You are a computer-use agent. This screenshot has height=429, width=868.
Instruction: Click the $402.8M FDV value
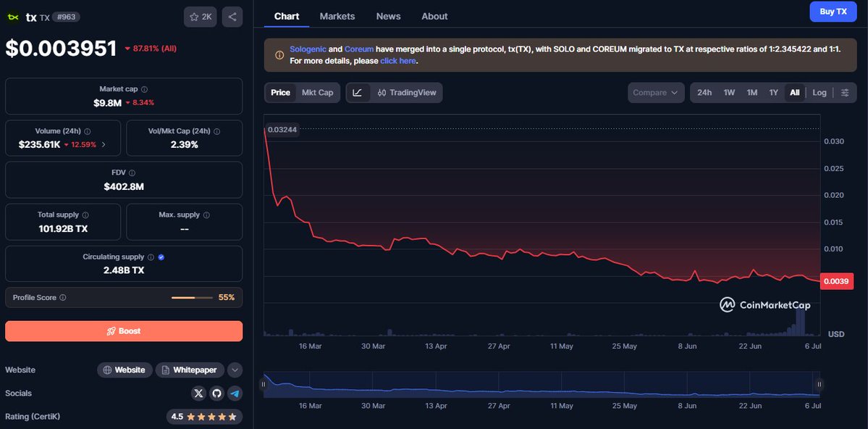tap(124, 187)
